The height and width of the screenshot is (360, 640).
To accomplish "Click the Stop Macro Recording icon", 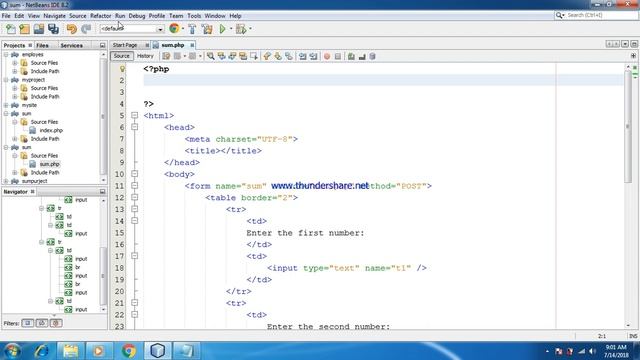I will click(338, 56).
